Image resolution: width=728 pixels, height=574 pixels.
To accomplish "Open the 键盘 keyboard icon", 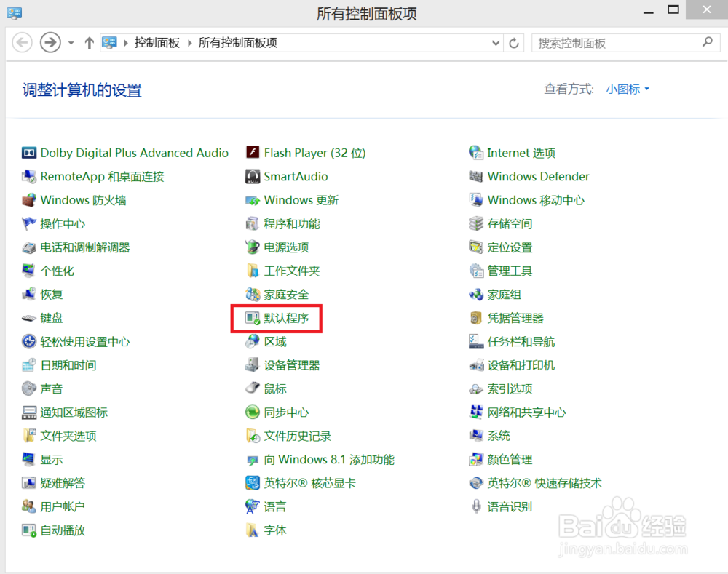I will click(29, 318).
